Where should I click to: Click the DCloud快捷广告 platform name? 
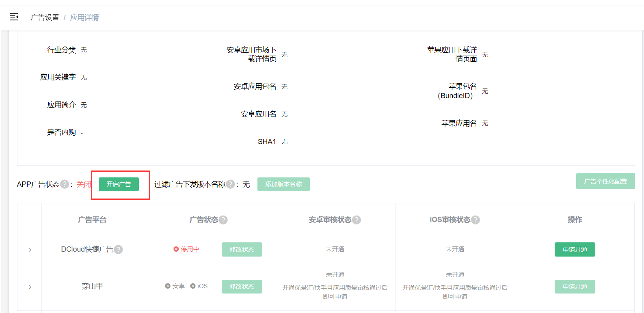click(x=87, y=249)
